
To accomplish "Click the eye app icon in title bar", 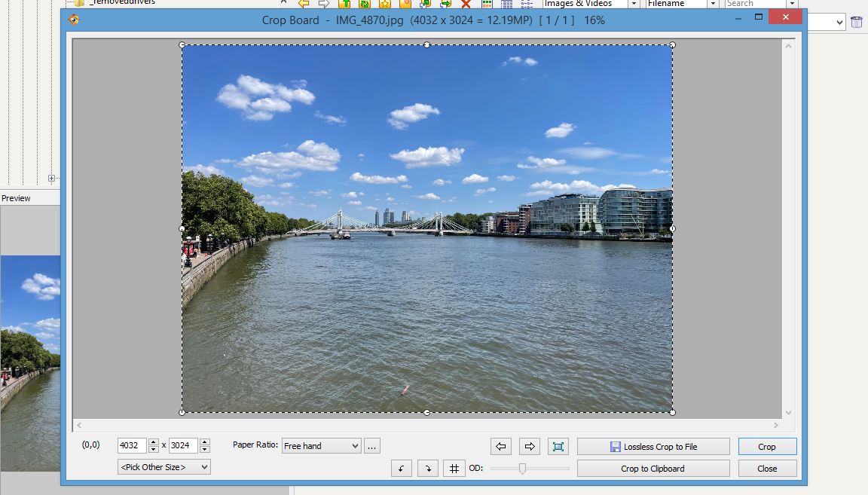I will pyautogui.click(x=74, y=20).
